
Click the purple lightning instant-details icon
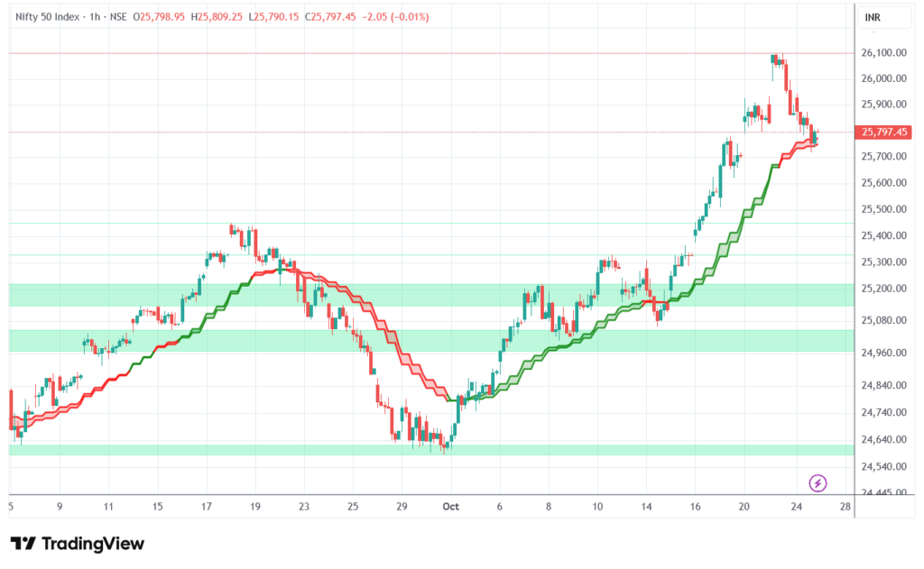(x=817, y=484)
